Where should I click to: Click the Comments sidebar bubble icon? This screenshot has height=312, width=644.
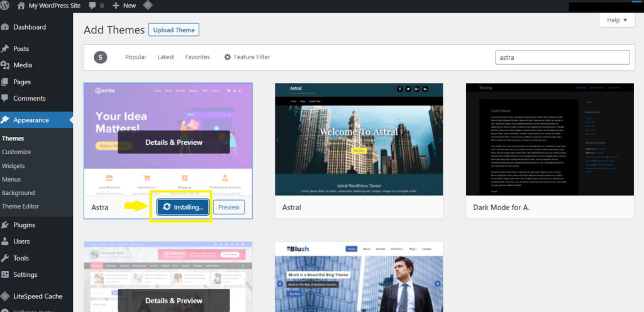click(5, 99)
